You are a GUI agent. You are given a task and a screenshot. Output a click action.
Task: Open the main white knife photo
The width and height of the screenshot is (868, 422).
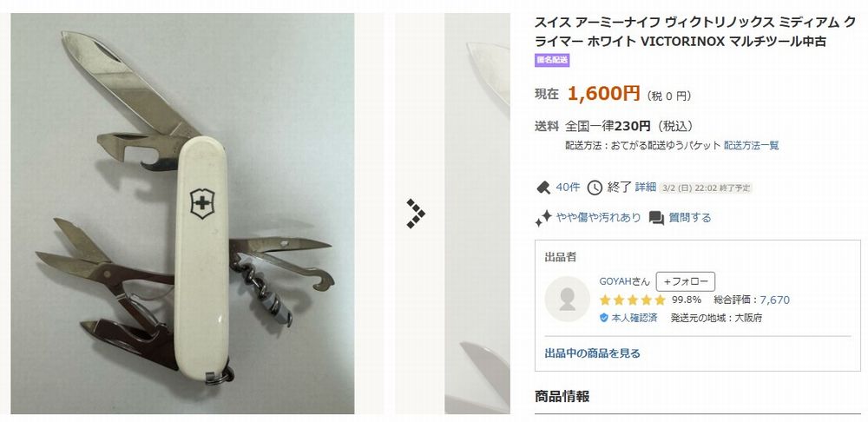(x=182, y=214)
